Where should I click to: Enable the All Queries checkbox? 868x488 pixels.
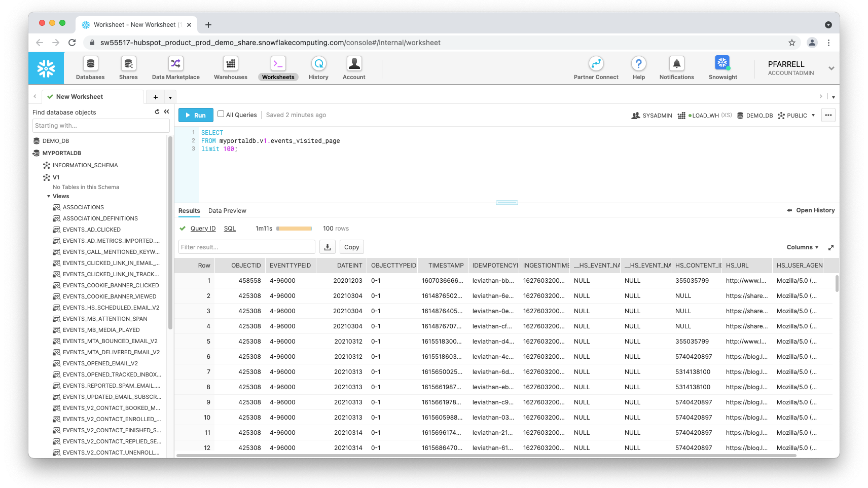click(x=221, y=114)
